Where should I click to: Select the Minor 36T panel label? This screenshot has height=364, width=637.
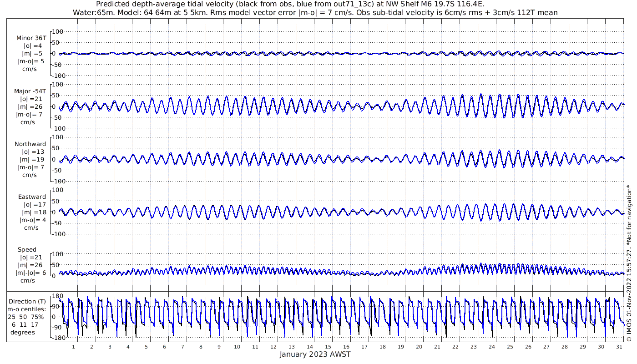click(31, 38)
